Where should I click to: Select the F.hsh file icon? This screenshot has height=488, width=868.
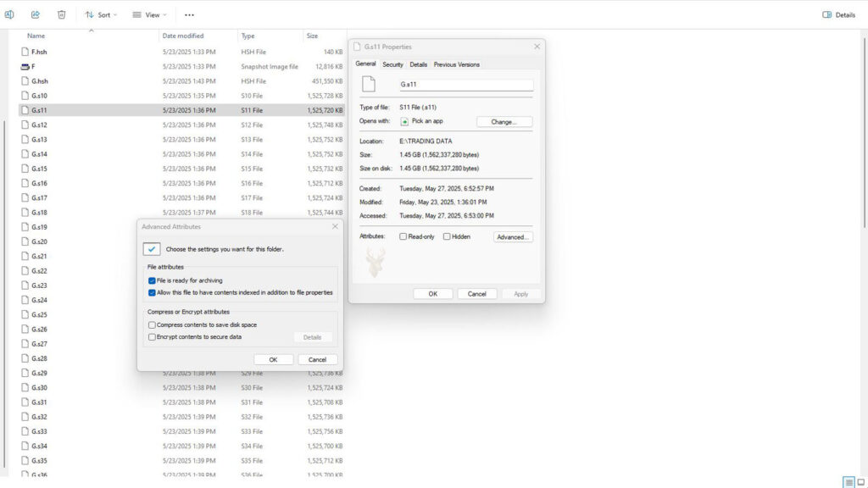pyautogui.click(x=25, y=52)
